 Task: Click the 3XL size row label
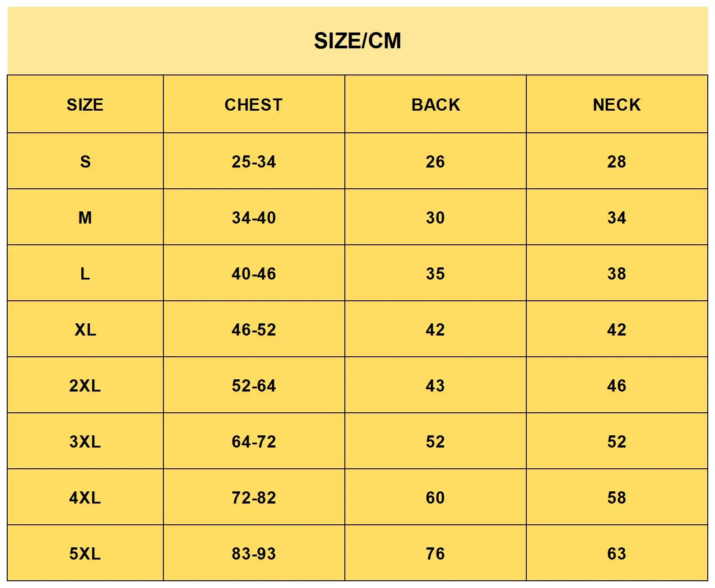[85, 442]
